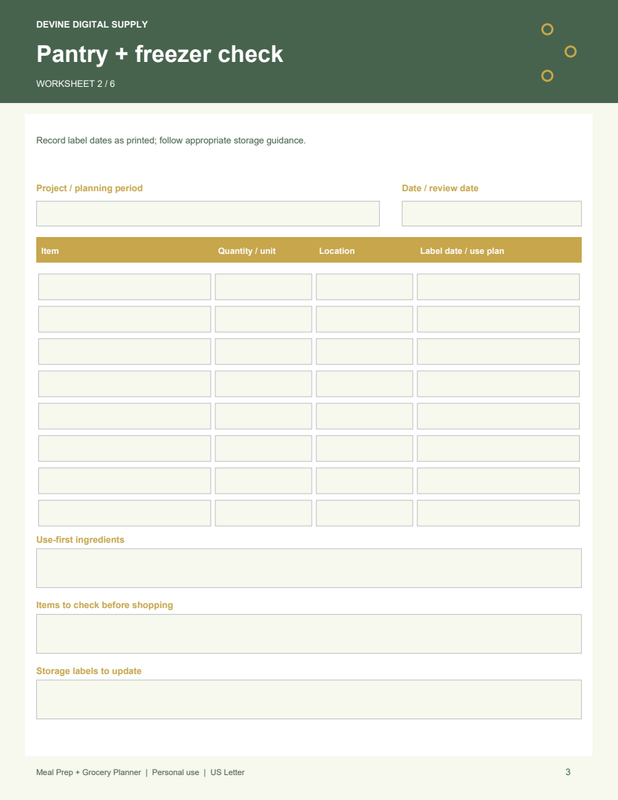Click the 'US Letter' footer text
The width and height of the screenshot is (618, 800).
click(228, 772)
